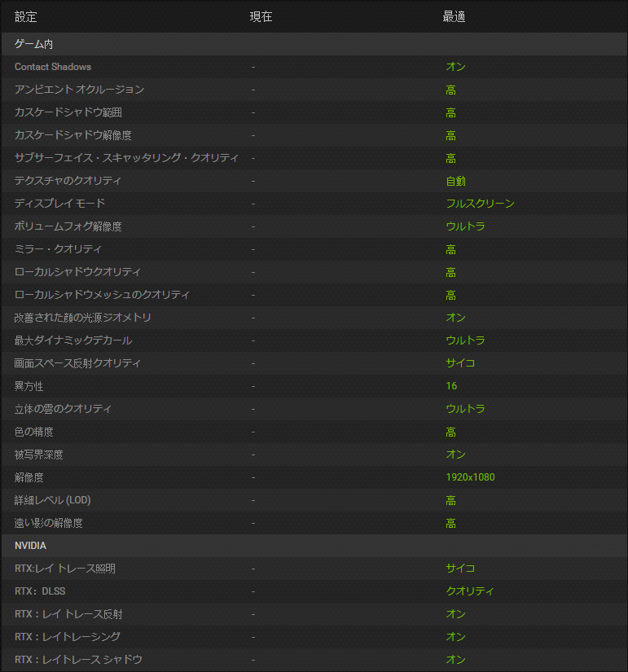This screenshot has width=628, height=672.
Task: Select 立体の雲のクオリティ setting label
Action: [63, 409]
